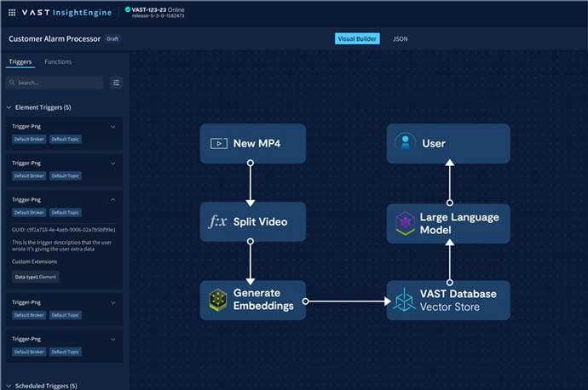Image resolution: width=588 pixels, height=390 pixels.
Task: Collapse the expanded third Trigger-Png card
Action: point(113,199)
